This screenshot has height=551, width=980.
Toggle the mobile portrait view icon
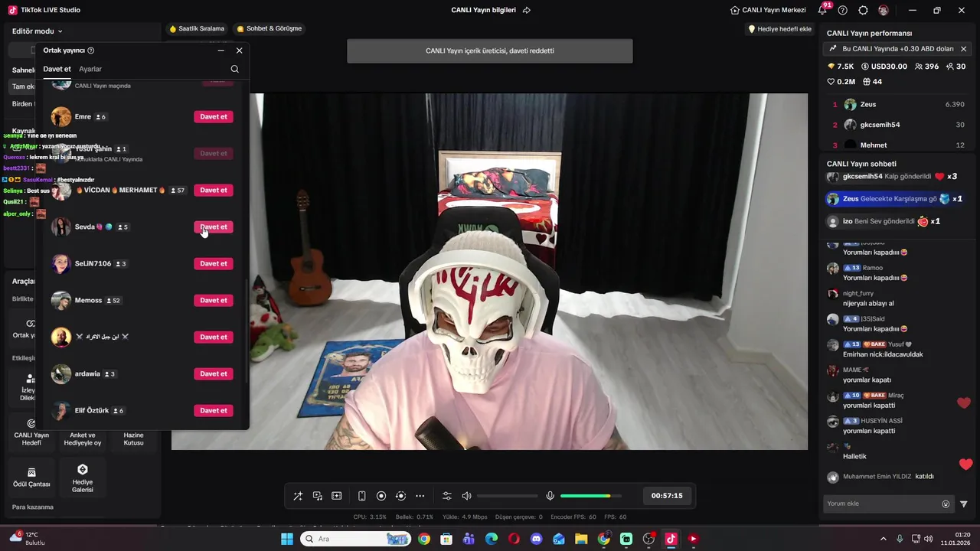point(362,496)
